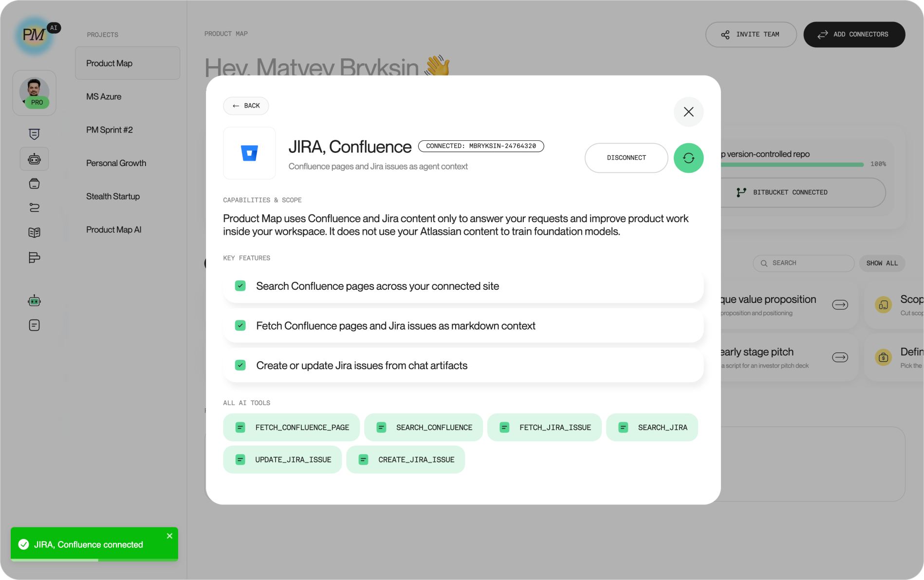924x580 pixels.
Task: Click the Gantt chart sidebar icon
Action: (x=34, y=257)
